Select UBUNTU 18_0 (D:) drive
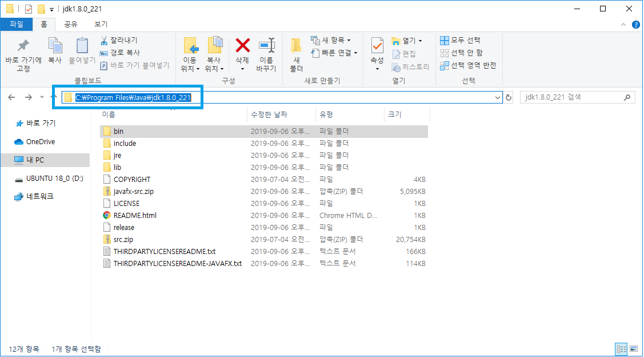 point(49,178)
